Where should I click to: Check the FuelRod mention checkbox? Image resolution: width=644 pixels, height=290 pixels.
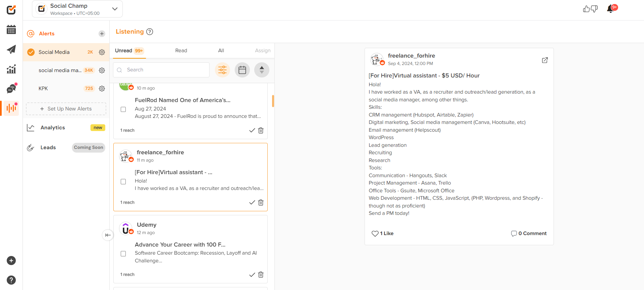[x=123, y=109]
